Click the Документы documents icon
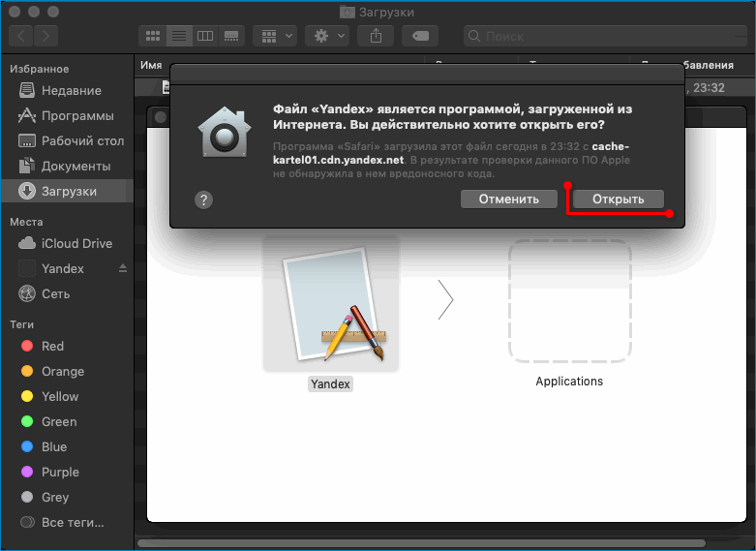Screen dimensions: 756x551 click(27, 166)
